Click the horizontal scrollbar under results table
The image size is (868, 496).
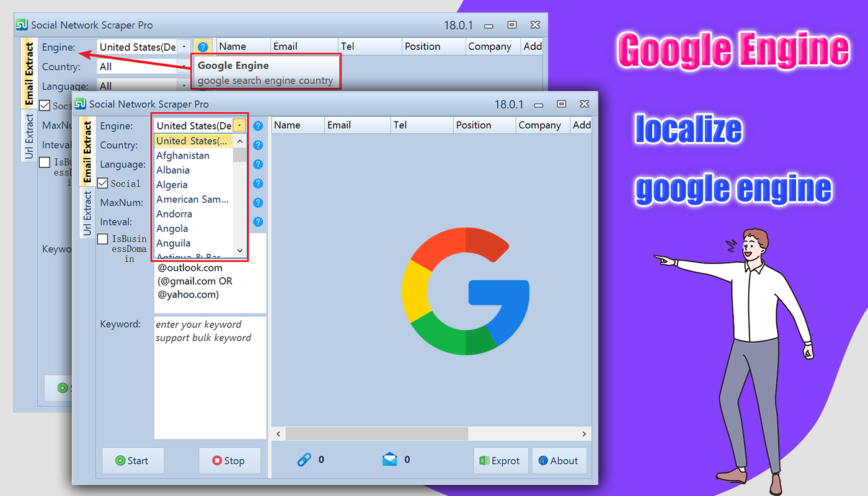point(432,434)
